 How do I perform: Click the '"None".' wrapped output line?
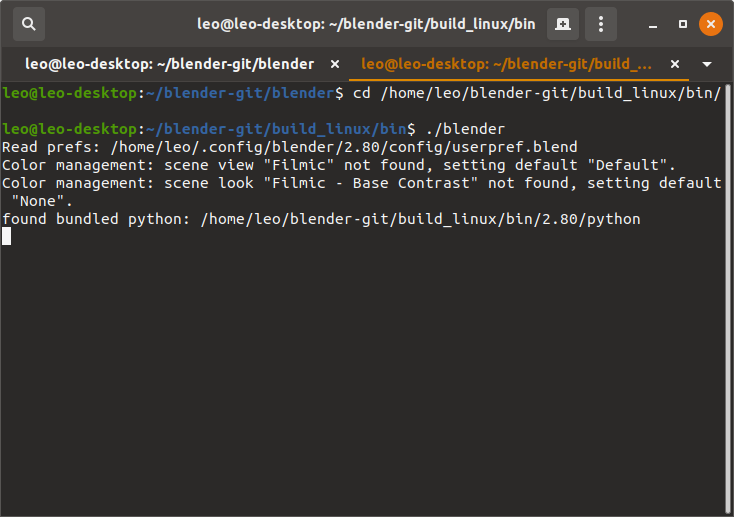click(x=42, y=201)
